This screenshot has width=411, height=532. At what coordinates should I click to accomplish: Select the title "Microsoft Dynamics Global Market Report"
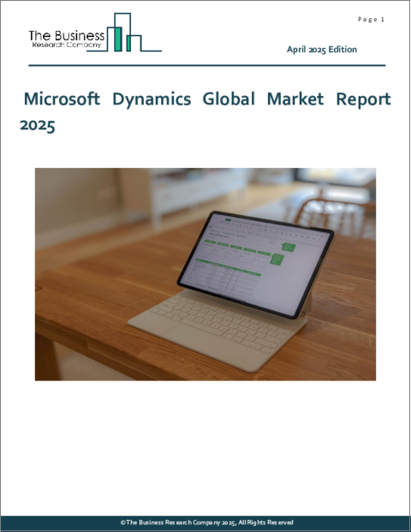(207, 99)
